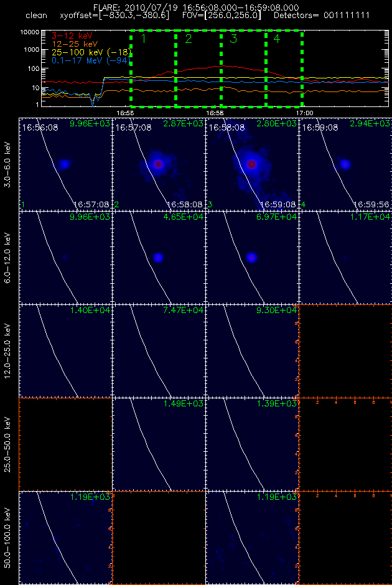The height and width of the screenshot is (585, 392).
Task: Click the 2.87E+03 peak value
Action: pyautogui.click(x=183, y=123)
